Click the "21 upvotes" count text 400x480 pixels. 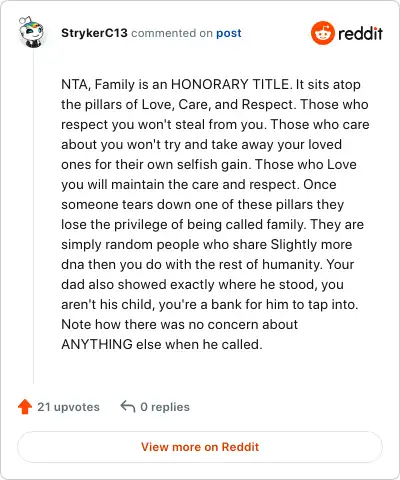(x=68, y=407)
